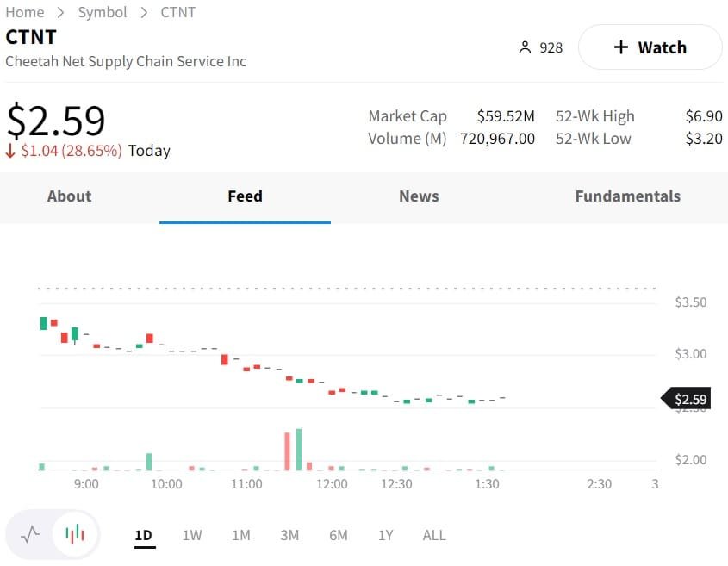The width and height of the screenshot is (728, 566).
Task: Select the 1M time range
Action: click(241, 535)
